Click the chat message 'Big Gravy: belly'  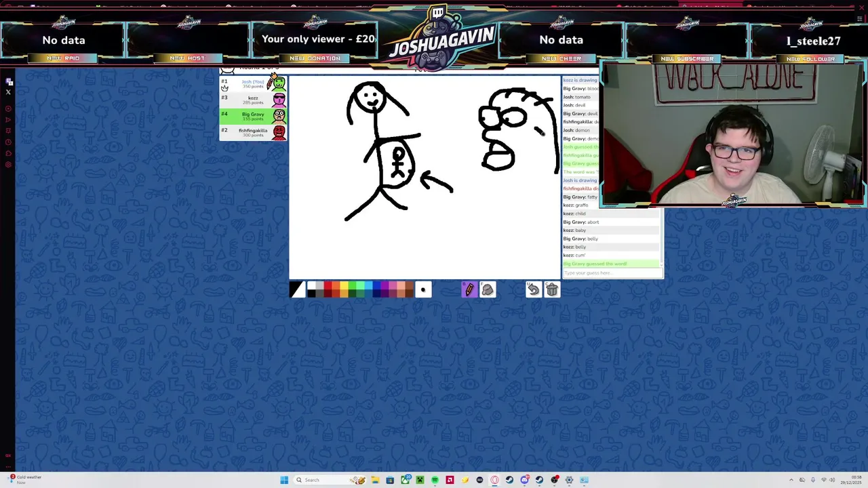580,239
